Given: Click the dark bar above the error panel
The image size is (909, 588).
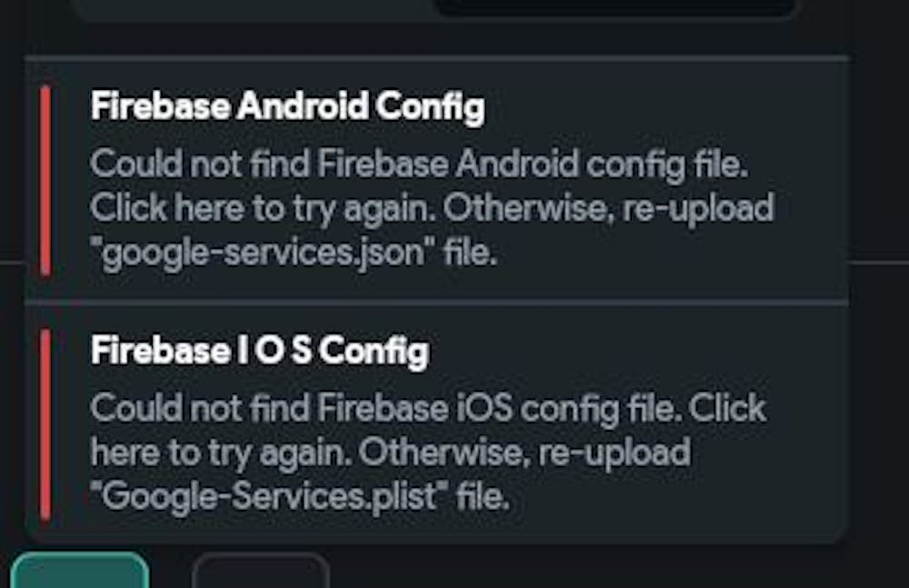Looking at the screenshot, I should [614, 7].
